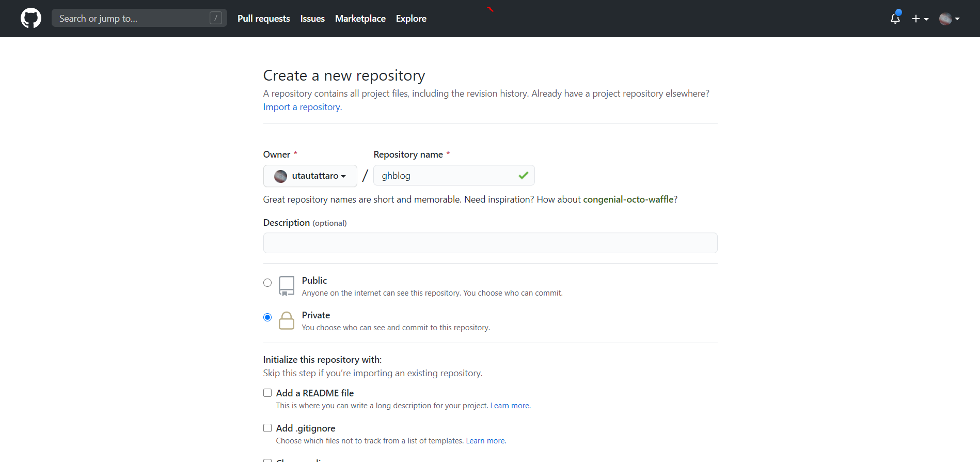
Task: Expand the Owner dropdown utautattaro
Action: 310,176
